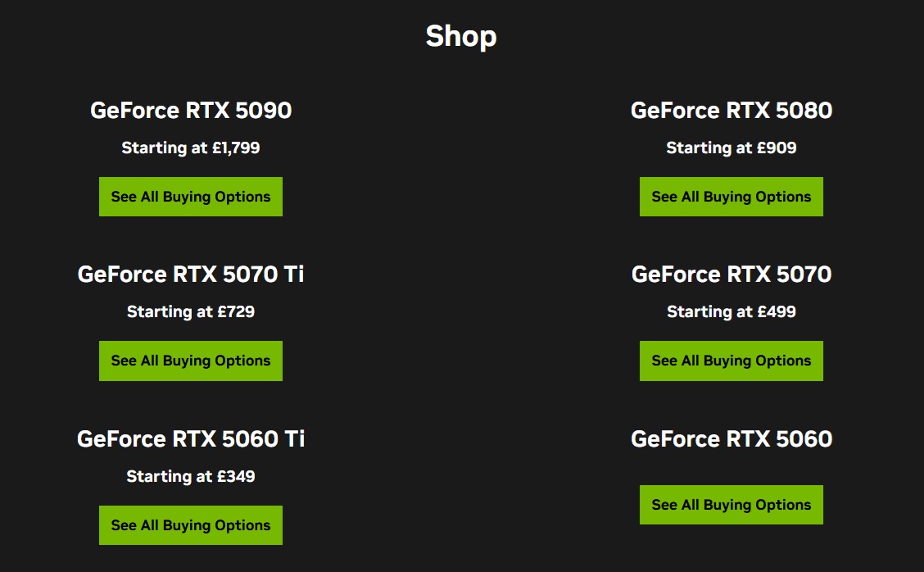Click the Starting at £729 price text

[190, 312]
